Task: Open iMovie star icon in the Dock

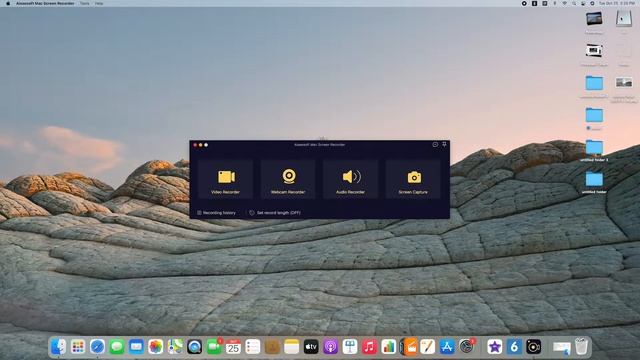Action: (x=495, y=347)
